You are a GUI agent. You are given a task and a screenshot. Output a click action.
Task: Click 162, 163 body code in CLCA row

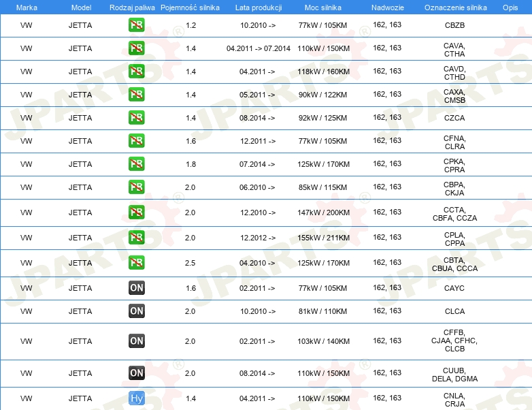click(x=387, y=311)
